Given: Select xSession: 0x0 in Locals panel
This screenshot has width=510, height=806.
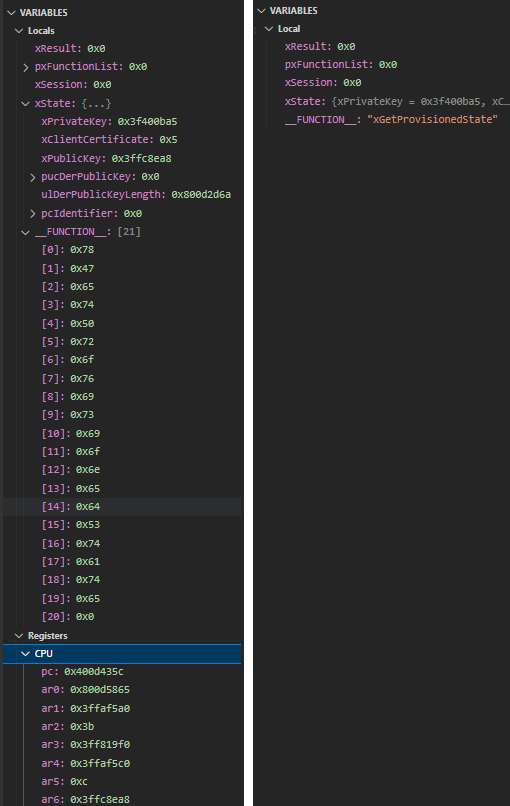Looking at the screenshot, I should point(73,84).
